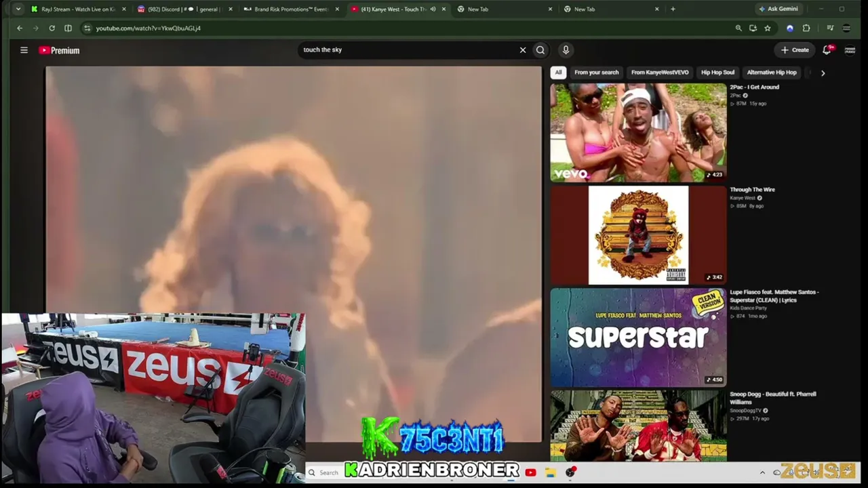The image size is (868, 488).
Task: Go to the YouTube Premium home logo
Action: [x=59, y=50]
